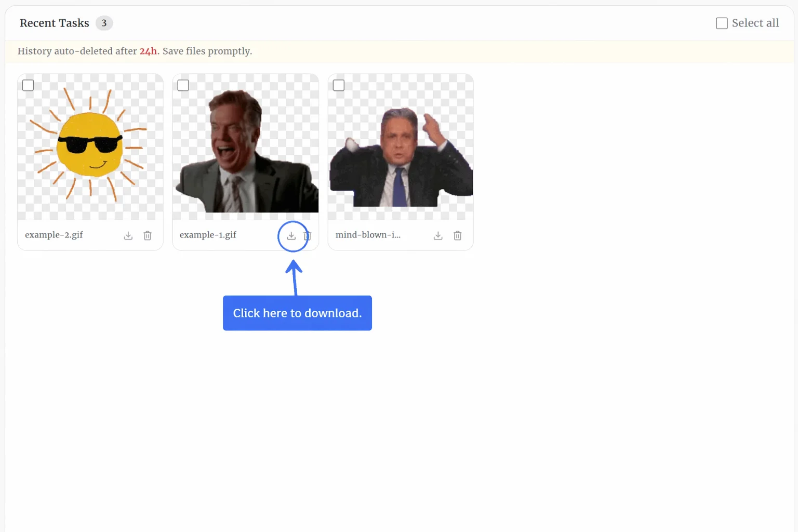This screenshot has width=798, height=532.
Task: Download example-1.gif file
Action: coord(291,236)
